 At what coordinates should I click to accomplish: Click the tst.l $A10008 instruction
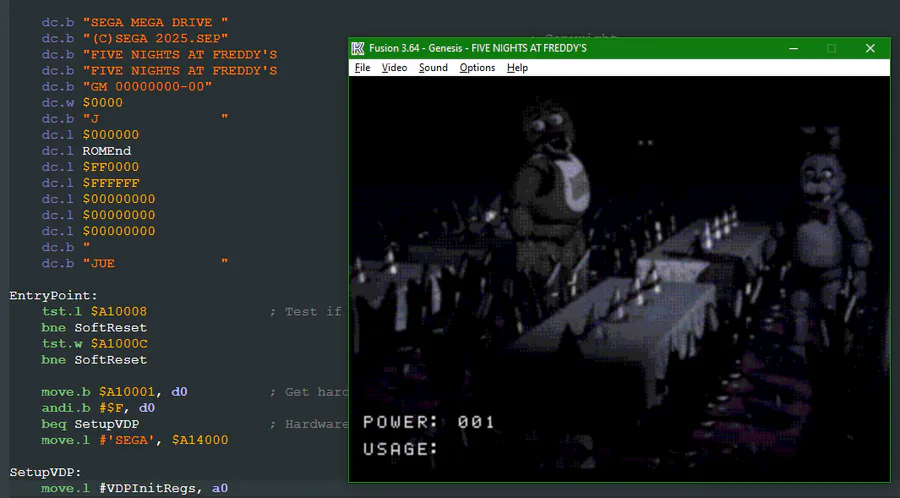click(94, 312)
